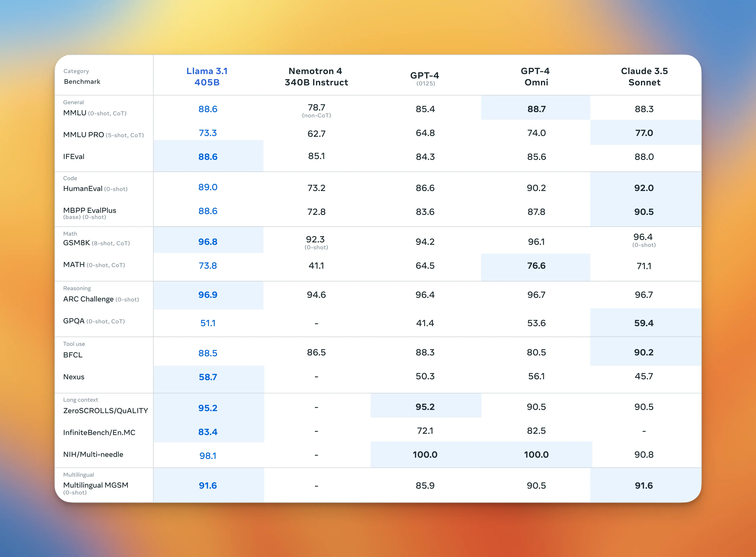
Task: Click the GPT-4 Omni column header
Action: pos(535,76)
